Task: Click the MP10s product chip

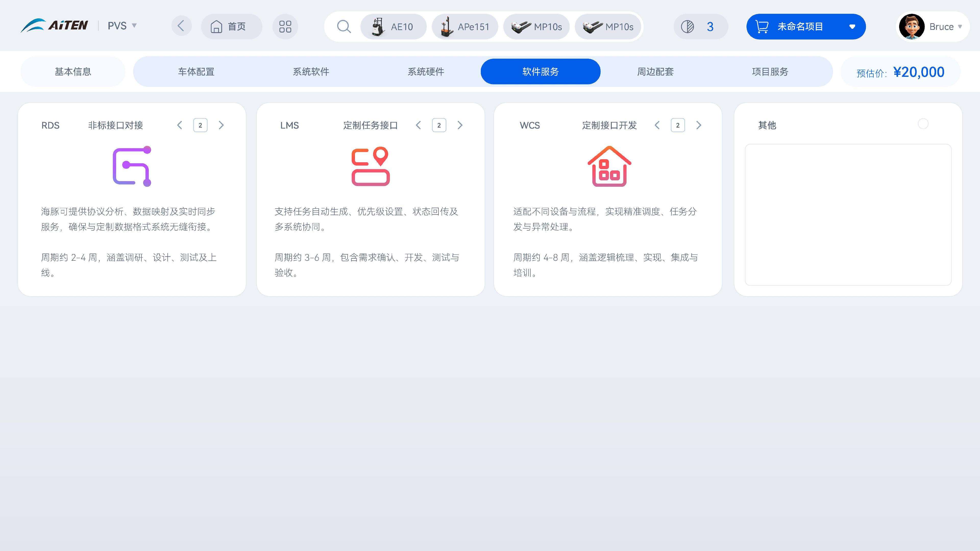Action: click(x=536, y=27)
